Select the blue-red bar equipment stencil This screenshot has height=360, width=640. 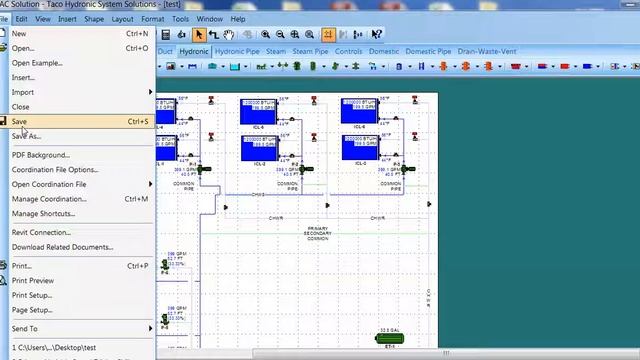(542, 66)
